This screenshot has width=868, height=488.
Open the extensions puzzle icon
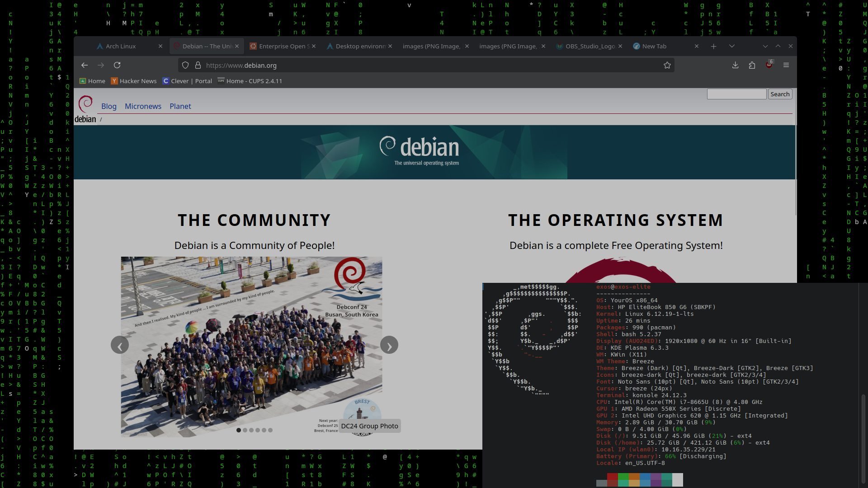pos(752,65)
